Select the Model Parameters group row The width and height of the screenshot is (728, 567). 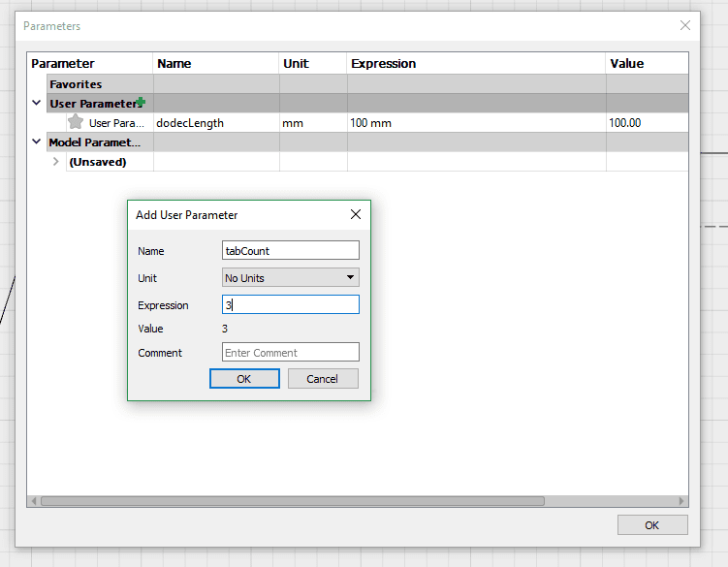(x=367, y=142)
